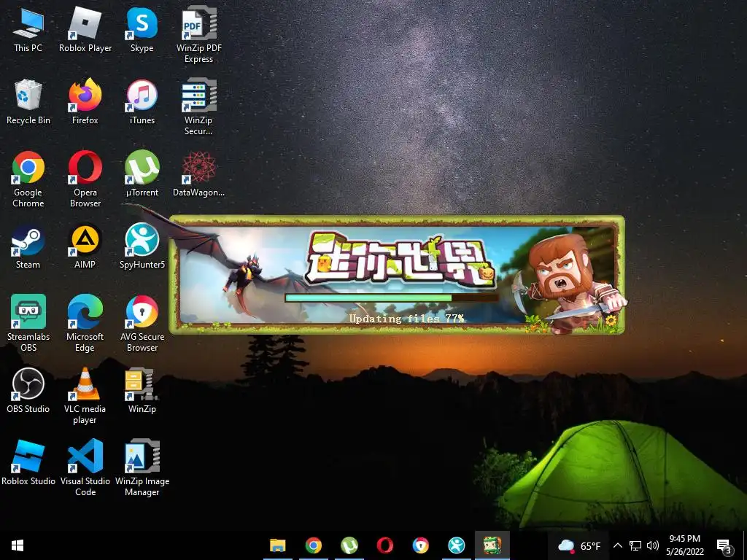Select the WinZip Image Manager shortcut
The width and height of the screenshot is (747, 560).
pos(142,468)
